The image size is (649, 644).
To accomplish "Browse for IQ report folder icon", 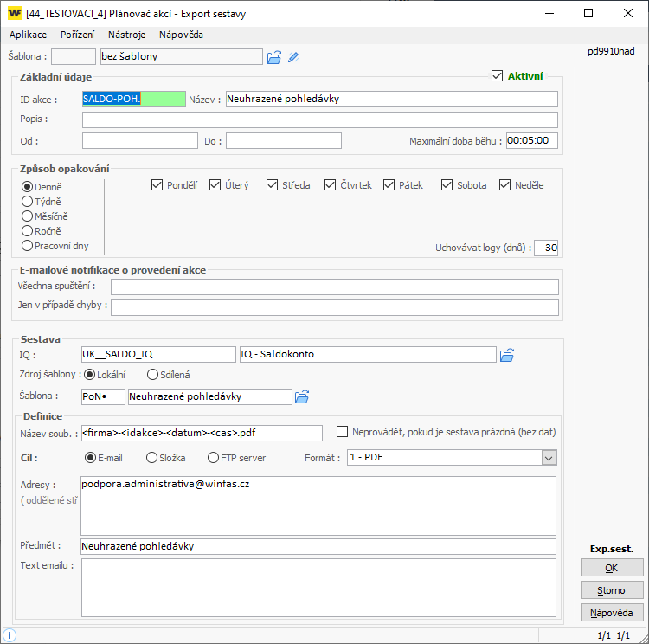I will 507,354.
